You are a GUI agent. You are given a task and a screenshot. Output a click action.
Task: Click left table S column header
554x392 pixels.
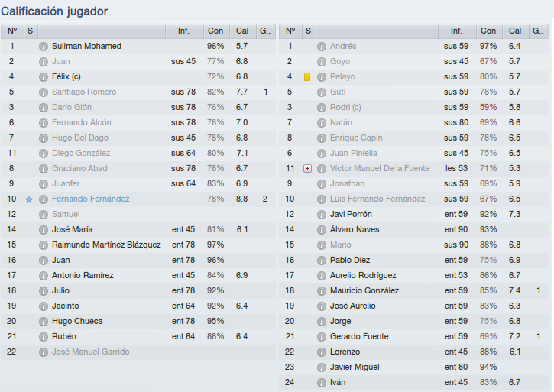pos(31,31)
